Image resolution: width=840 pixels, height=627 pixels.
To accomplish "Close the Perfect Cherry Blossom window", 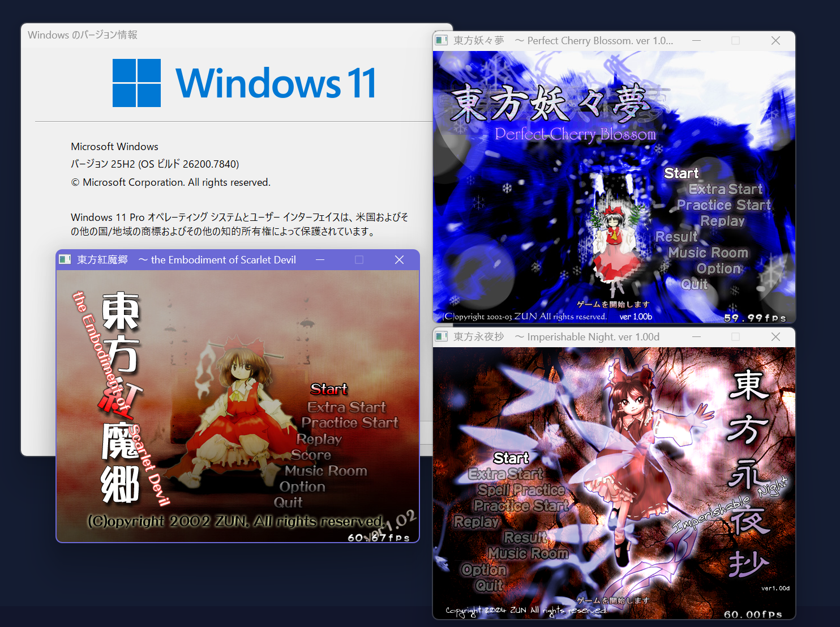I will 775,41.
